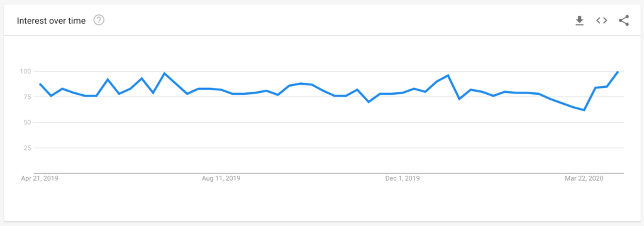The image size is (644, 226).
Task: Select the Mar 22, 2020 axis label
Action: 584,178
